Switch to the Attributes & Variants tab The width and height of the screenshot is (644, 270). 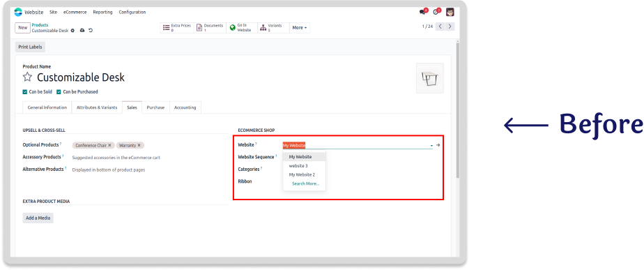coord(96,107)
